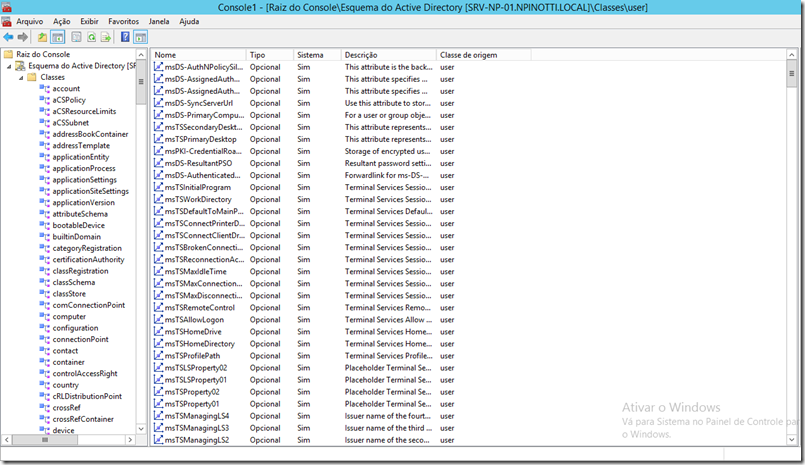Open the Exibir menu

pyautogui.click(x=89, y=22)
